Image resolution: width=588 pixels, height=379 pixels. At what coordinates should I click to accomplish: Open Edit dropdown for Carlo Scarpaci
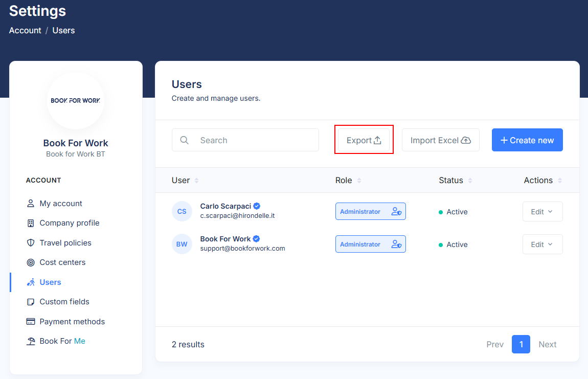tap(542, 212)
